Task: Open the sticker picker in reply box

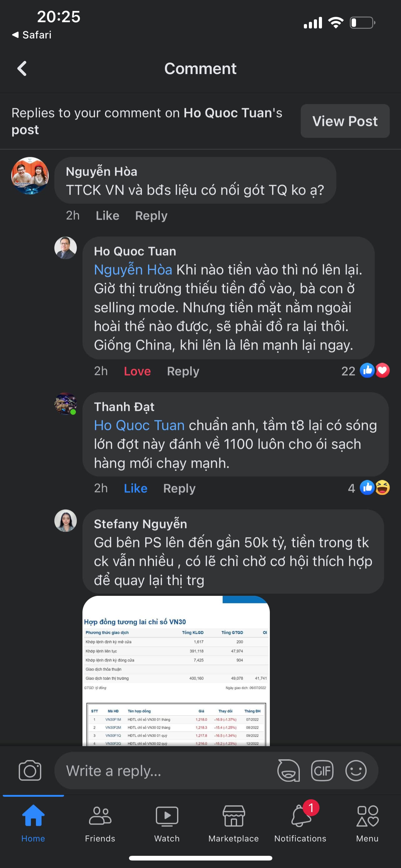Action: pos(289,770)
